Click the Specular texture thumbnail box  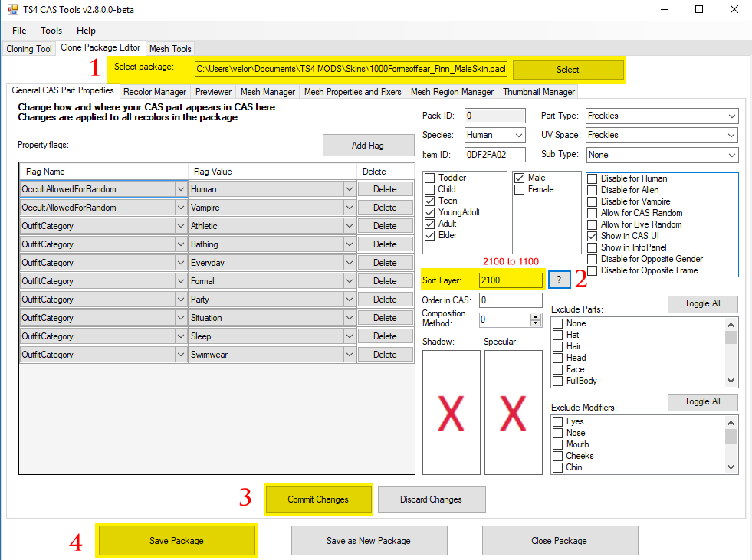coord(513,412)
